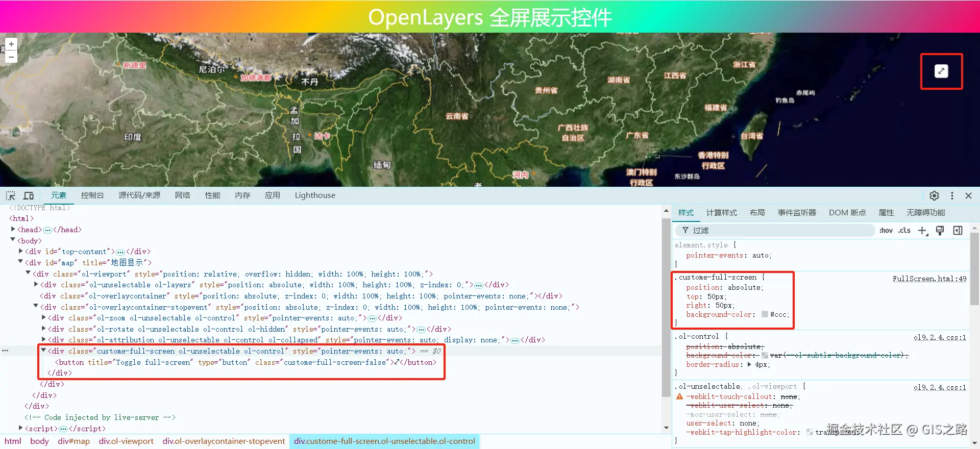Select div.ol-viewport in the breadcrumb bar
This screenshot has height=449, width=980.
(126, 441)
